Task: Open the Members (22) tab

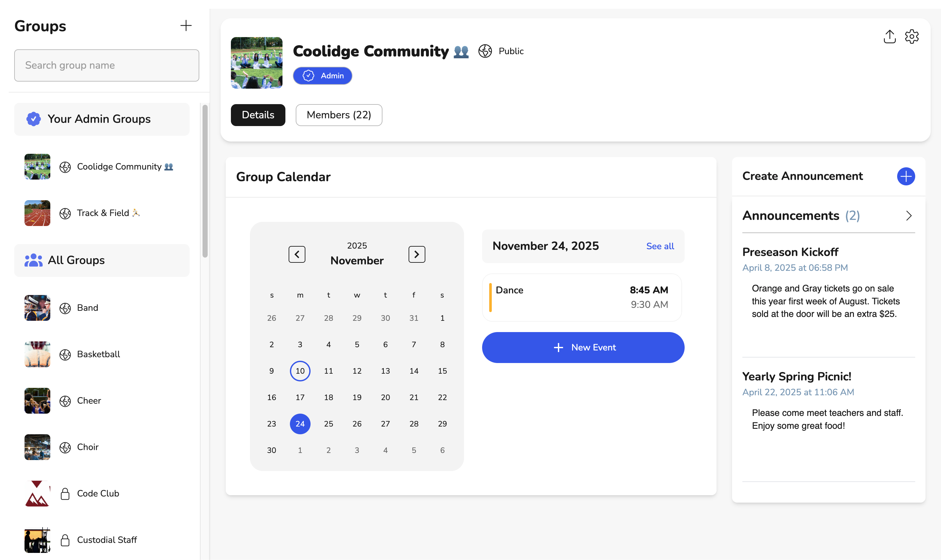Action: [339, 115]
